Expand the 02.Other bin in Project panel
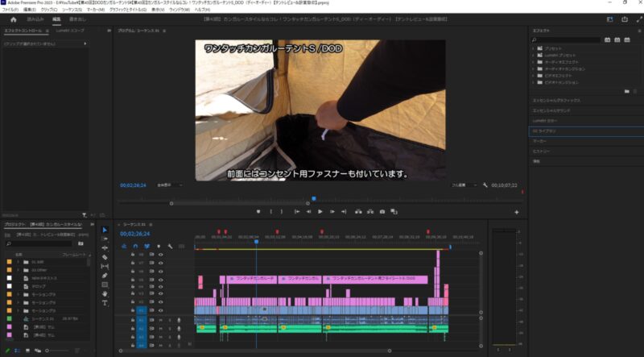 (x=18, y=270)
